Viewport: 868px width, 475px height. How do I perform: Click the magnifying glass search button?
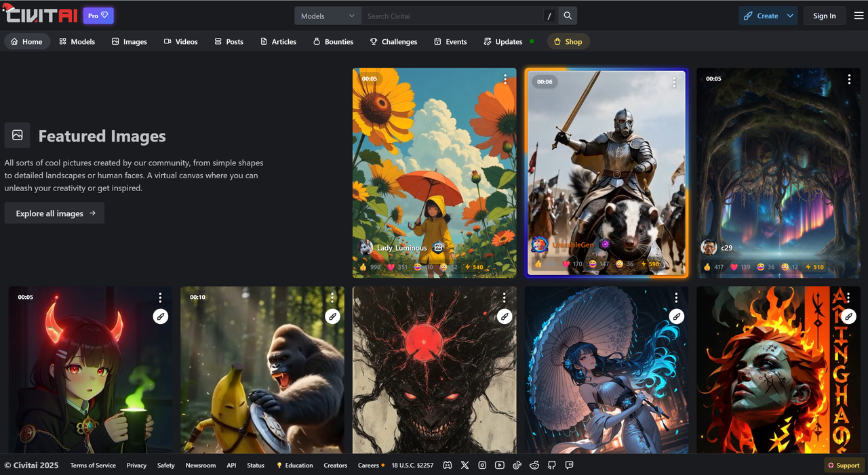click(568, 16)
